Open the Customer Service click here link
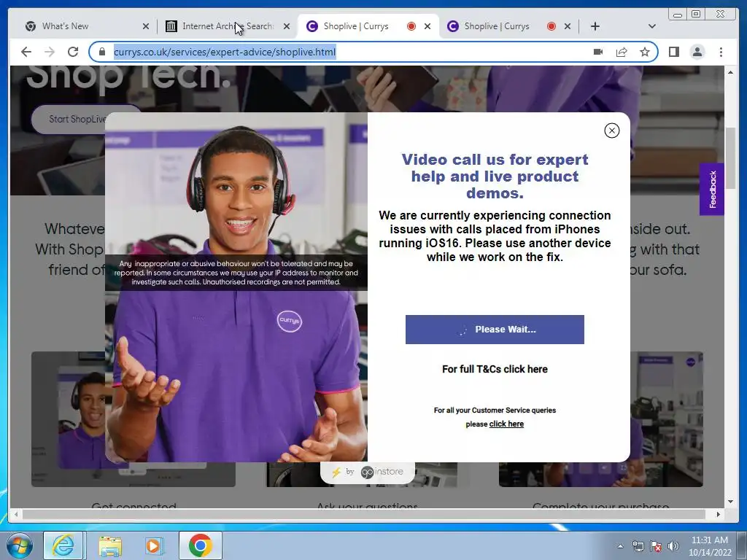The height and width of the screenshot is (560, 747). (x=506, y=424)
